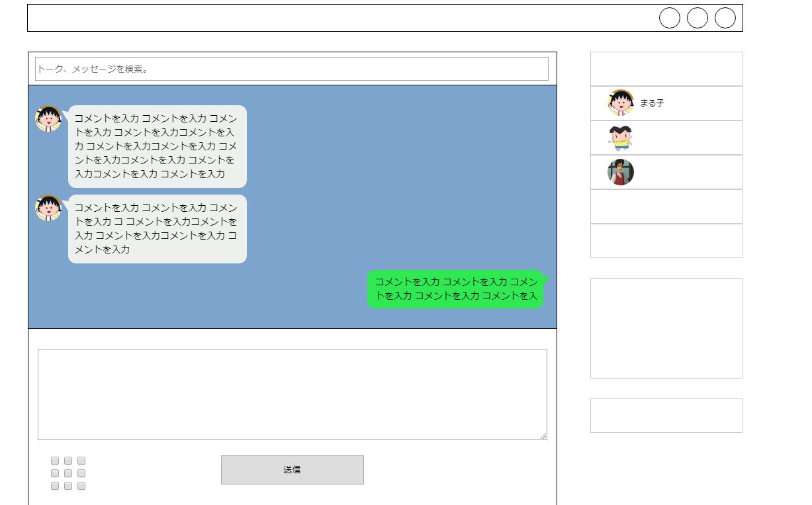This screenshot has height=505, width=812.
Task: Click inside the message composition textarea
Action: [292, 394]
